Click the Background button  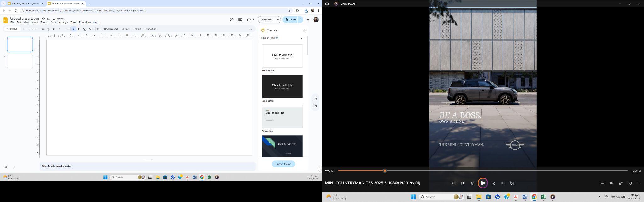111,29
